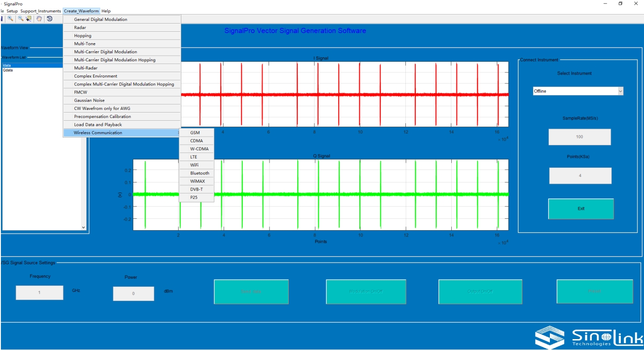The image size is (644, 350).
Task: Click on the green Q Signal plot
Action: coord(321,194)
